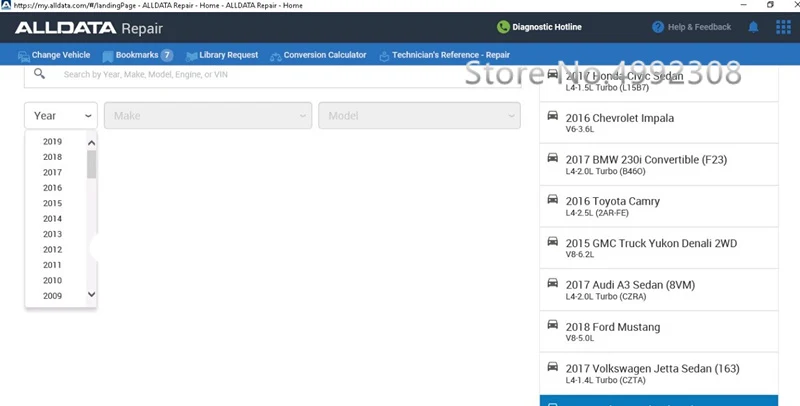Click the Diagnostic Hotline phone icon
The image size is (800, 406).
click(503, 27)
